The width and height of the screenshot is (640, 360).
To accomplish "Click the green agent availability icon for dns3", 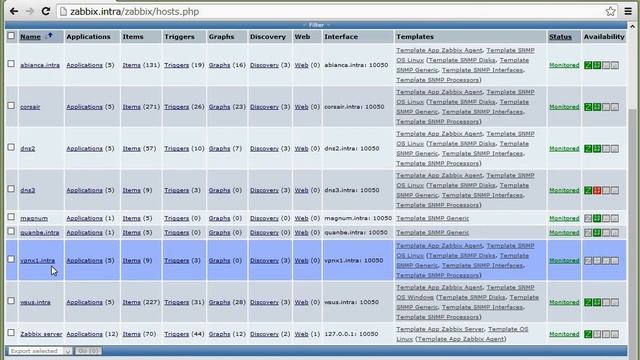I will click(588, 190).
